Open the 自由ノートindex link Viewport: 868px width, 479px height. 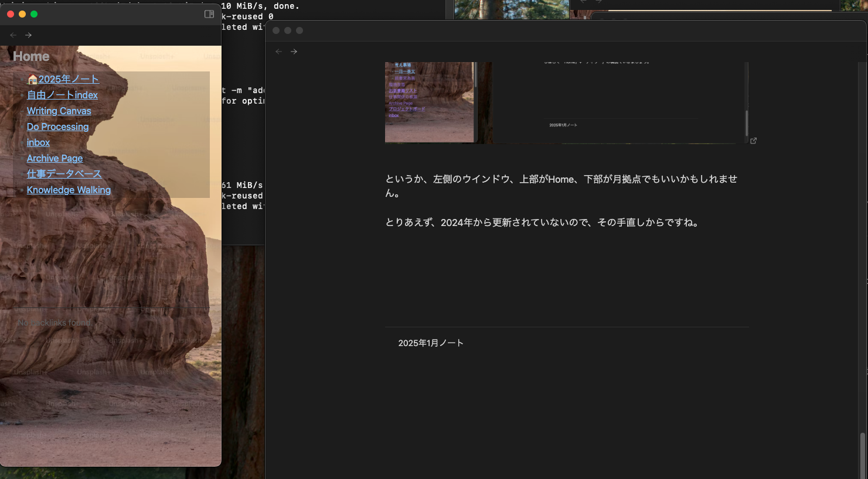point(62,94)
